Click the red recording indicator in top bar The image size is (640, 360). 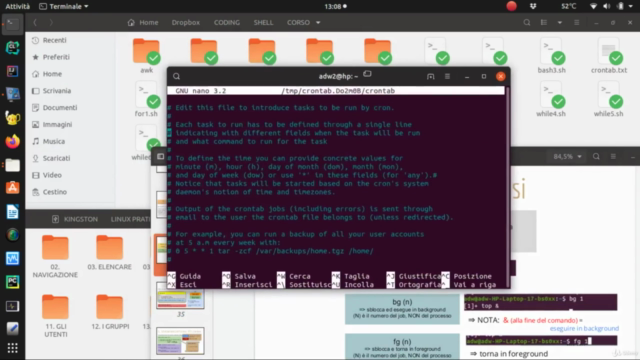[511, 6]
